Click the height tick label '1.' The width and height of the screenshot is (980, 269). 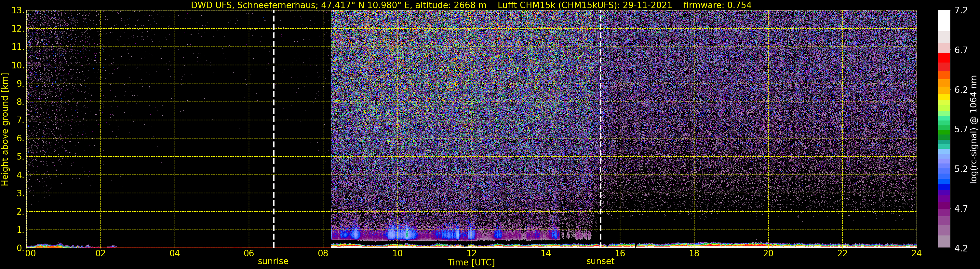[x=20, y=230]
